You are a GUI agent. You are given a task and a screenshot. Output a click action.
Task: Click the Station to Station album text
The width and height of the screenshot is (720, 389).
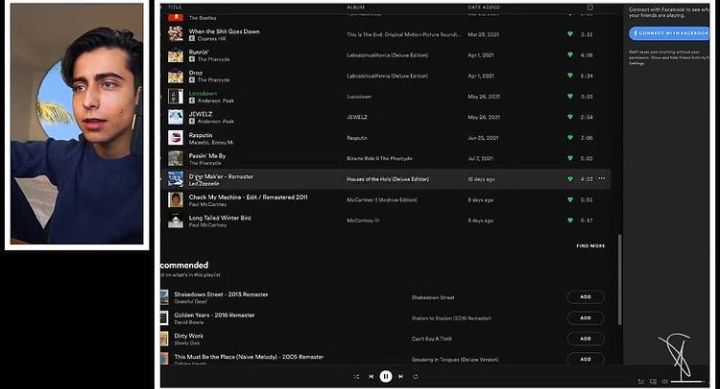451,318
